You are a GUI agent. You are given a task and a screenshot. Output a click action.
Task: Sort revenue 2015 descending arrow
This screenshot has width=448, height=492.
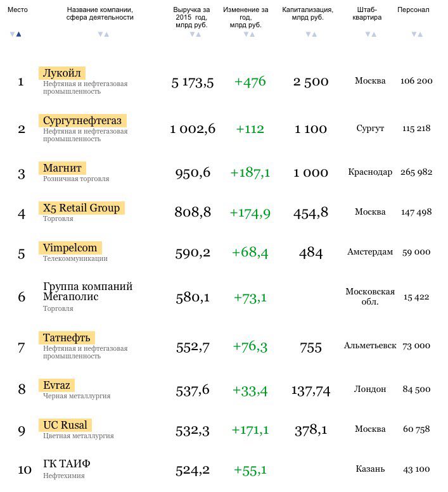coord(192,34)
